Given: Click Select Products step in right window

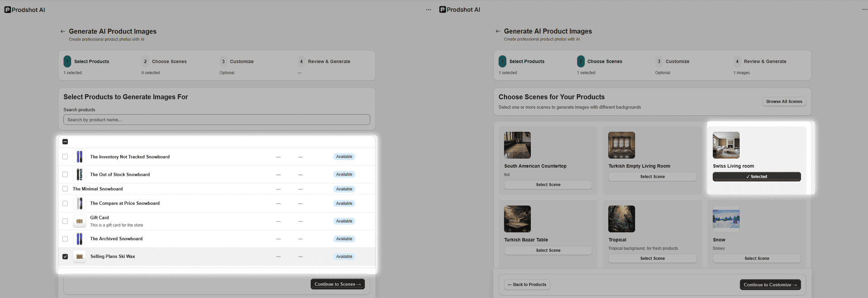Looking at the screenshot, I should pyautogui.click(x=522, y=61).
